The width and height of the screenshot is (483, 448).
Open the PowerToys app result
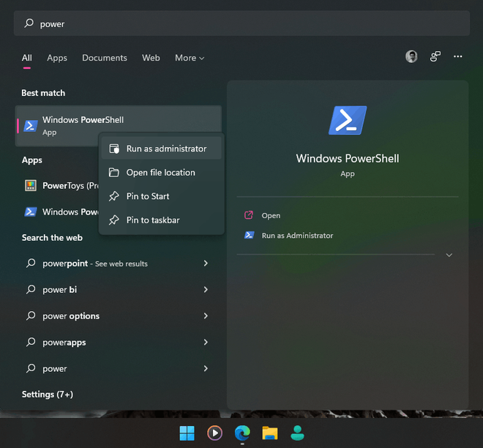61,185
